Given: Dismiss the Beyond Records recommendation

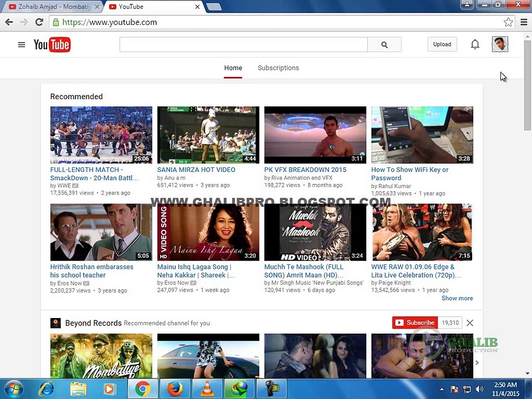Looking at the screenshot, I should pos(470,323).
